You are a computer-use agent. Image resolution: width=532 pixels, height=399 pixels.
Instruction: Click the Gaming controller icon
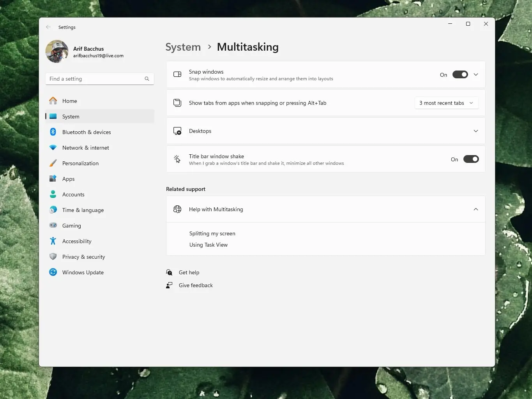coord(53,226)
